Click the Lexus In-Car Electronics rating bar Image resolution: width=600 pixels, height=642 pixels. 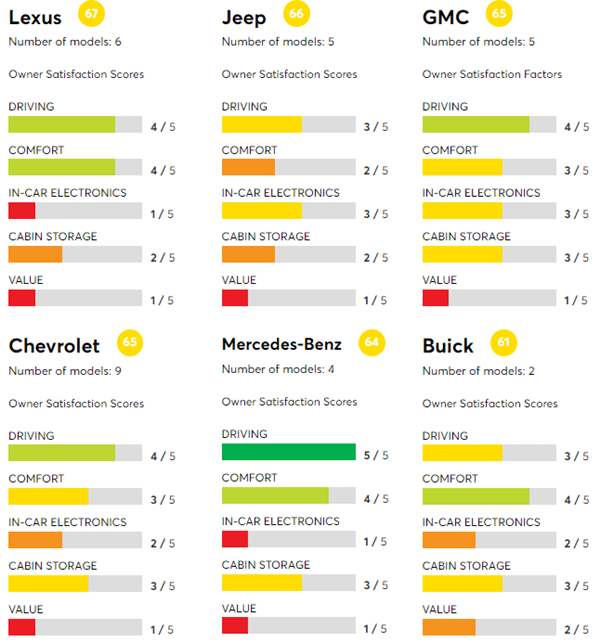point(75,211)
